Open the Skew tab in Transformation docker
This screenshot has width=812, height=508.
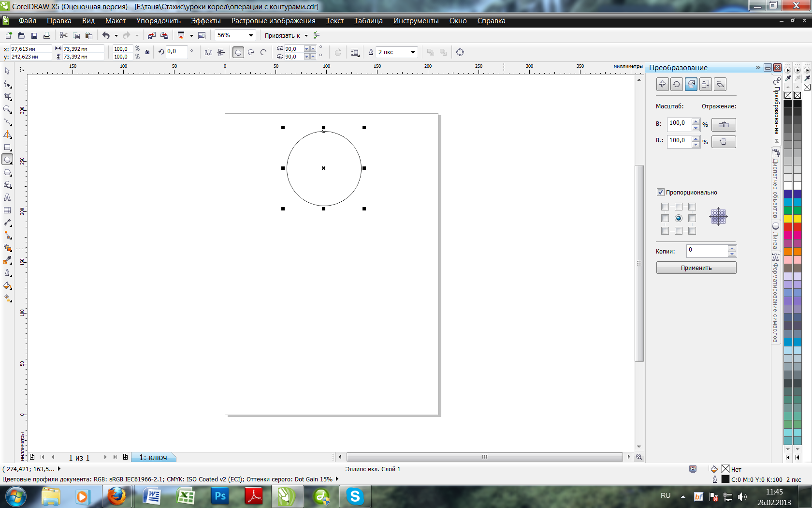point(720,84)
